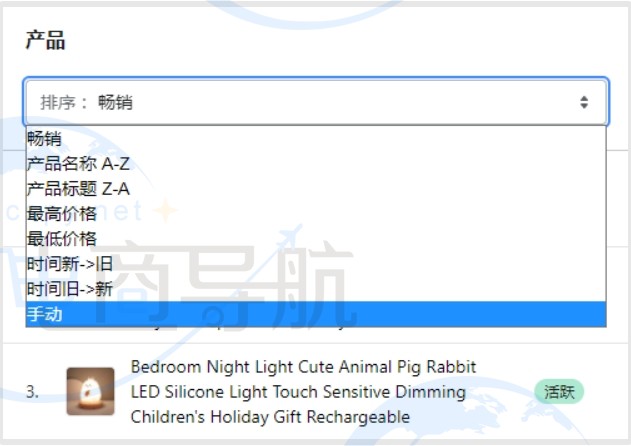Select 最低价格 in the dropdown list
The image size is (631, 446).
click(62, 238)
